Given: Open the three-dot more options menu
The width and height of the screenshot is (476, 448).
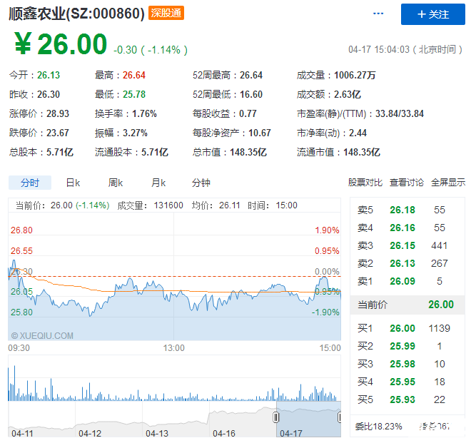Looking at the screenshot, I should click(x=378, y=14).
